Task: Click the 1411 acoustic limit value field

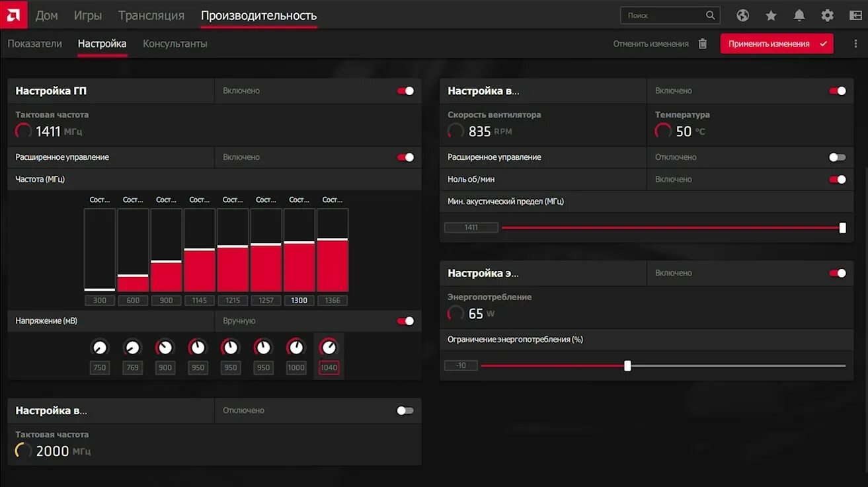Action: click(471, 227)
